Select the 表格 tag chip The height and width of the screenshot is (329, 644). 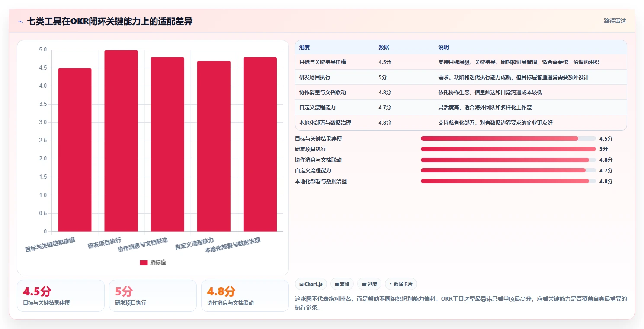pos(342,284)
